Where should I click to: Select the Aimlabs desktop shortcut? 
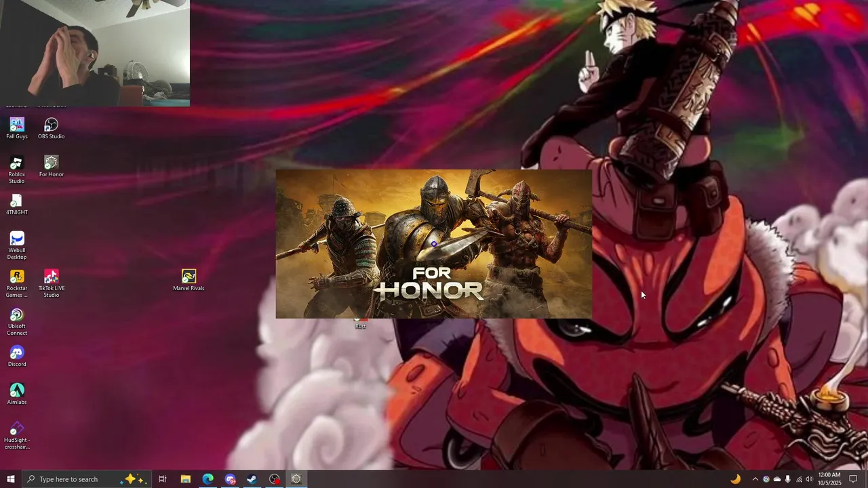click(x=17, y=394)
